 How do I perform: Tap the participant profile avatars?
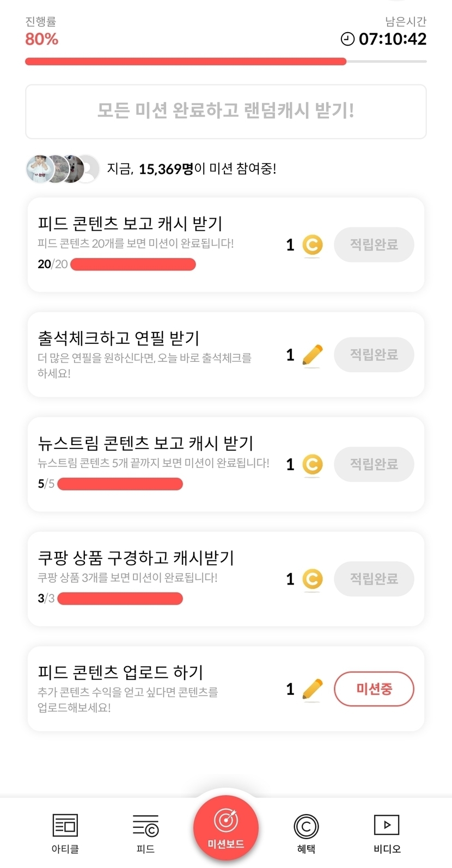tap(63, 169)
